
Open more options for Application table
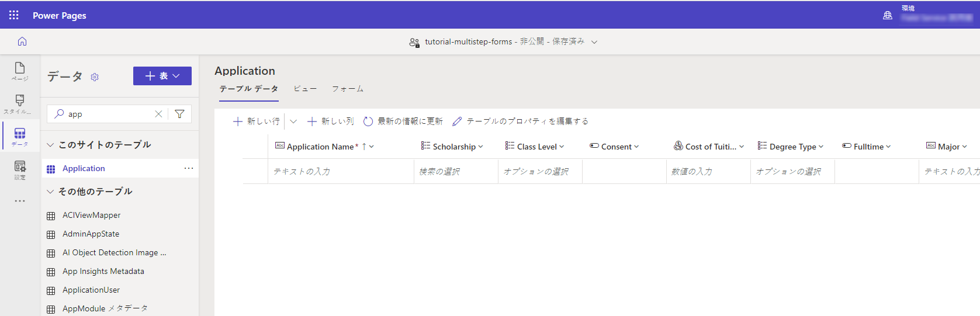click(189, 168)
